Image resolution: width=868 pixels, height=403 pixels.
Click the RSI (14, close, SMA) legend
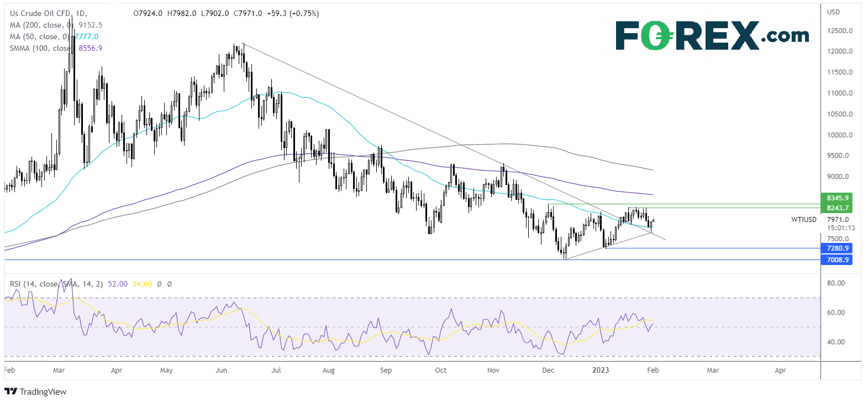pyautogui.click(x=56, y=284)
